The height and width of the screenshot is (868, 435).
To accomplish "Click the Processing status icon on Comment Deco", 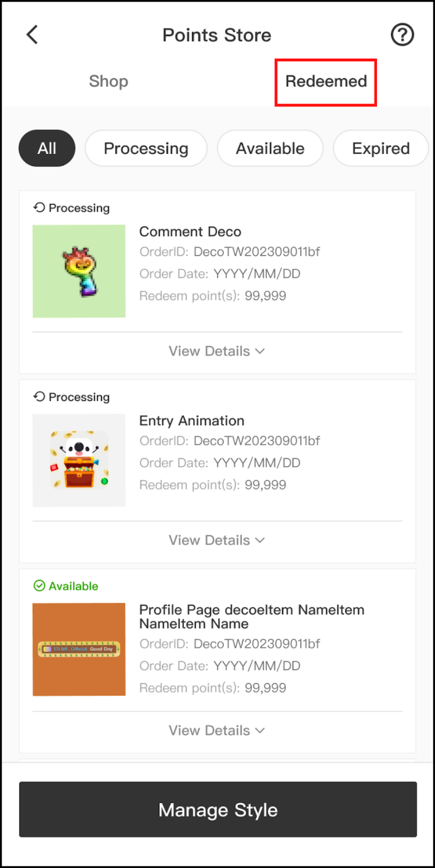I will [x=39, y=207].
